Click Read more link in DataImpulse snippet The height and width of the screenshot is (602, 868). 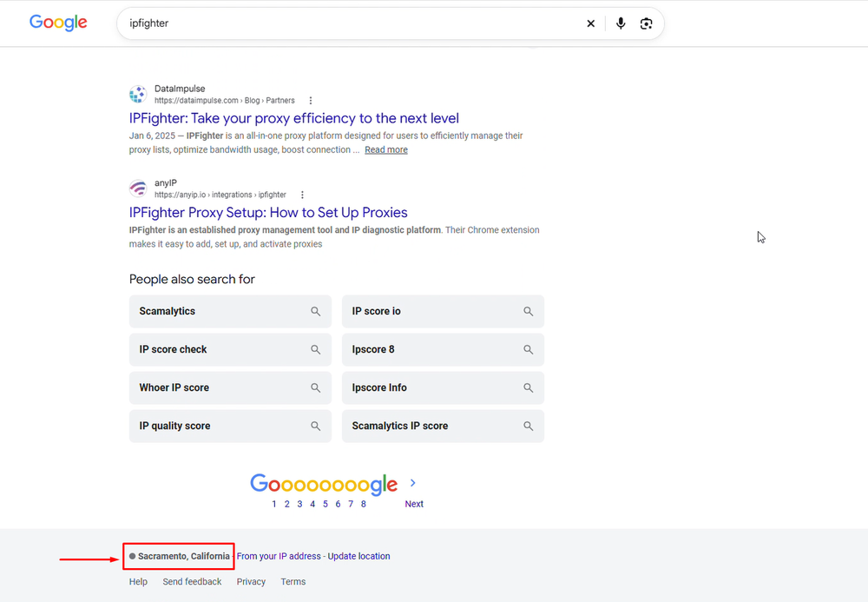tap(386, 149)
